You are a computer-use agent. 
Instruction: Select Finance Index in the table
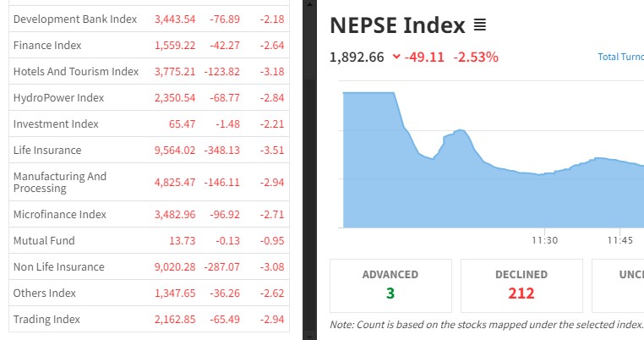pos(48,45)
